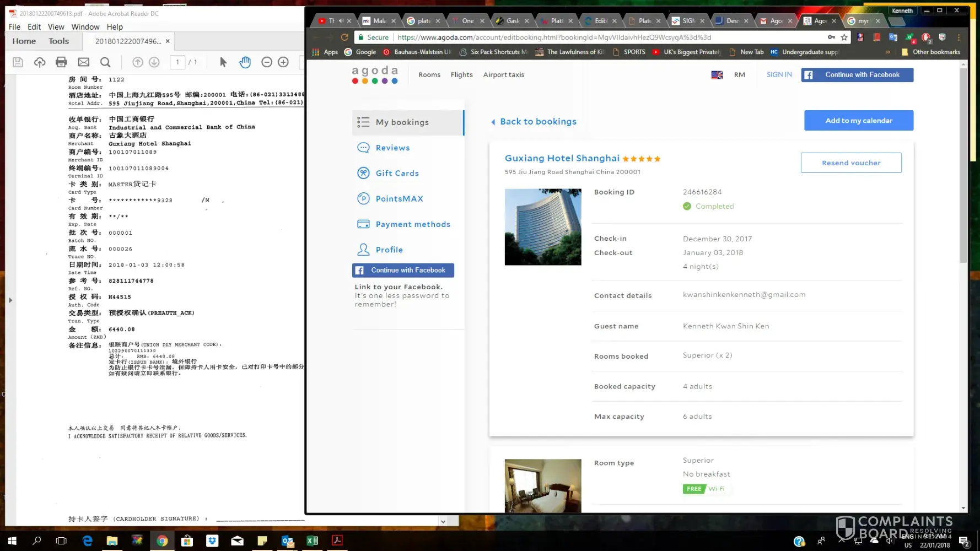The image size is (980, 551).
Task: Bookmark page with the star icon
Action: click(x=844, y=37)
